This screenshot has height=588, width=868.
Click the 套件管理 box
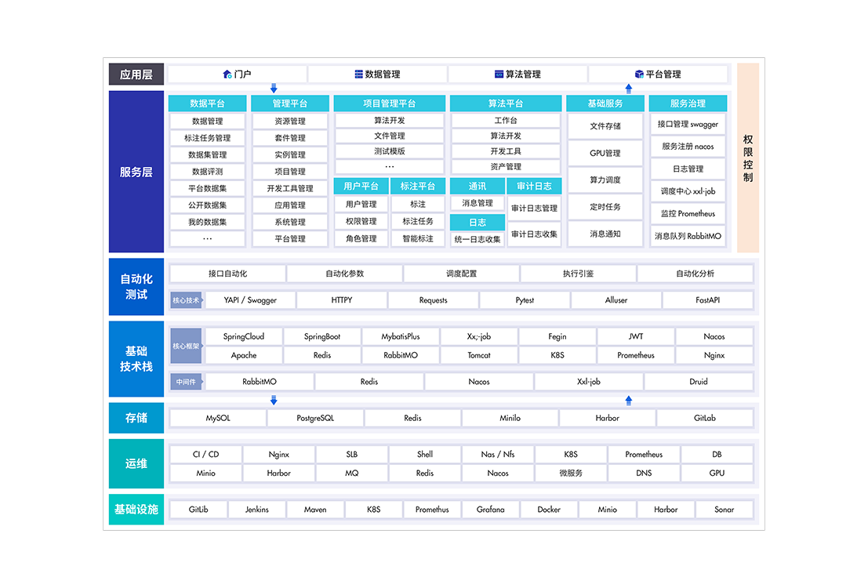290,138
